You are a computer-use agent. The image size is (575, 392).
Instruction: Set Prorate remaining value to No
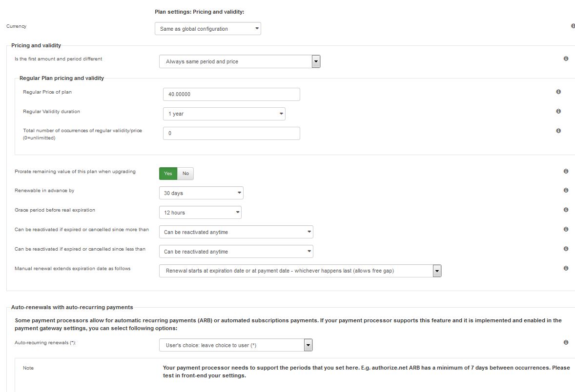185,174
